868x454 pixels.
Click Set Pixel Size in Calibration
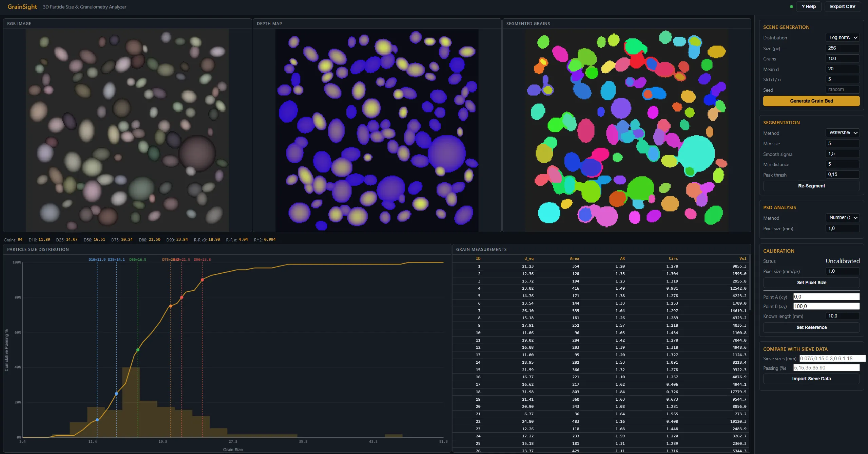(811, 283)
